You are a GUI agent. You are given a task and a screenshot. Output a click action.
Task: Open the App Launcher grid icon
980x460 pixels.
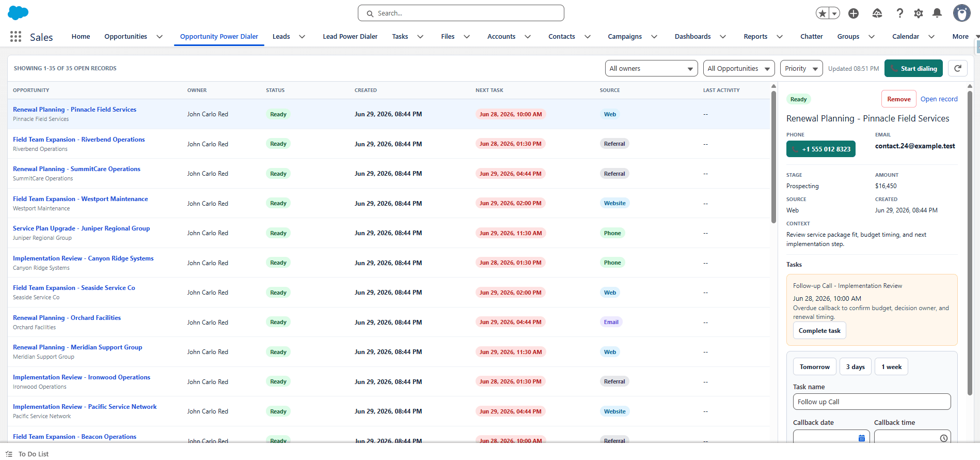[15, 36]
